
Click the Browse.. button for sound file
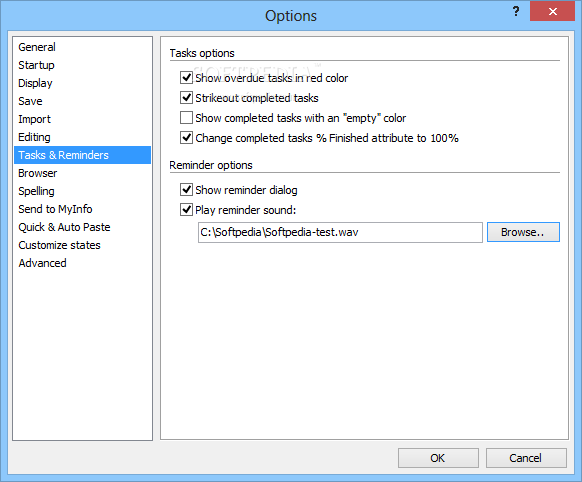point(523,232)
